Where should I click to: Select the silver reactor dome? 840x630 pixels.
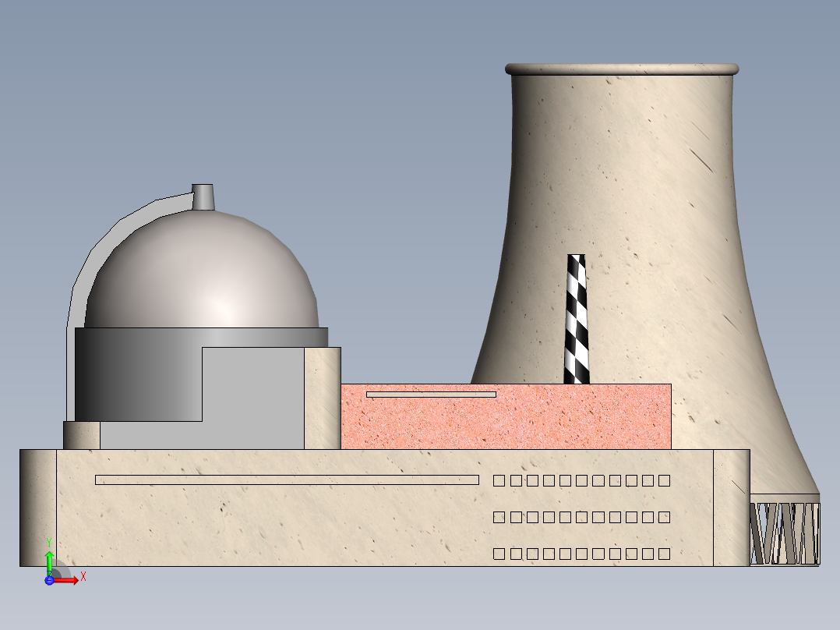tap(201, 271)
